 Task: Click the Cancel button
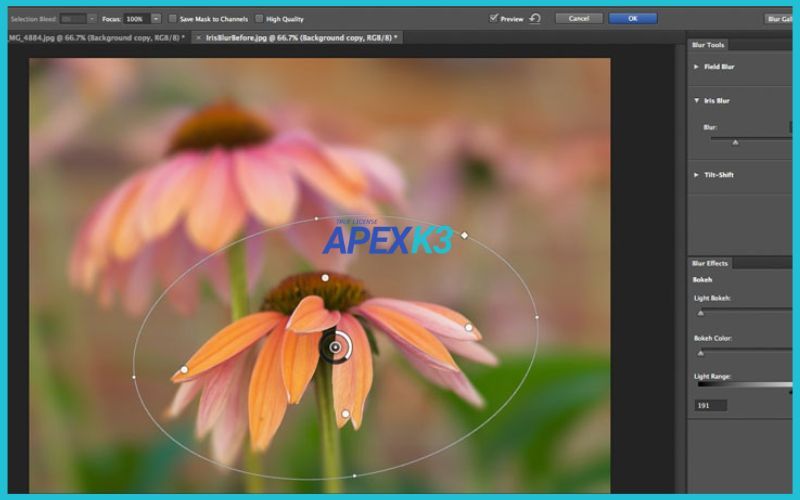click(x=579, y=18)
